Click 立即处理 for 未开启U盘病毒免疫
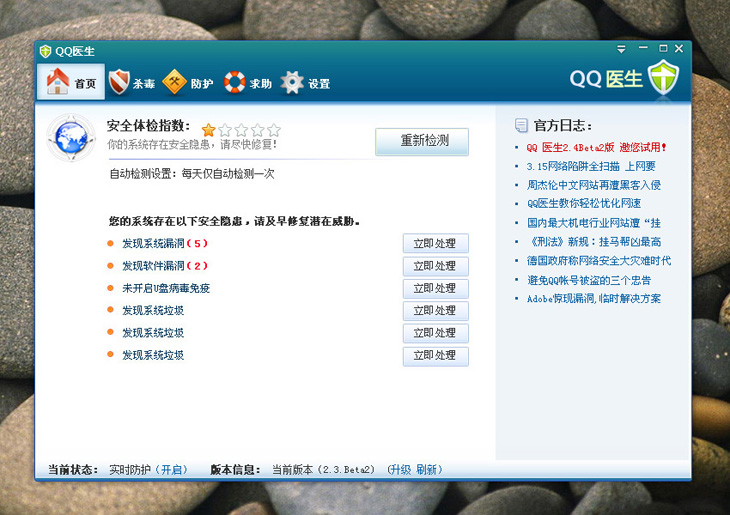 (x=435, y=289)
